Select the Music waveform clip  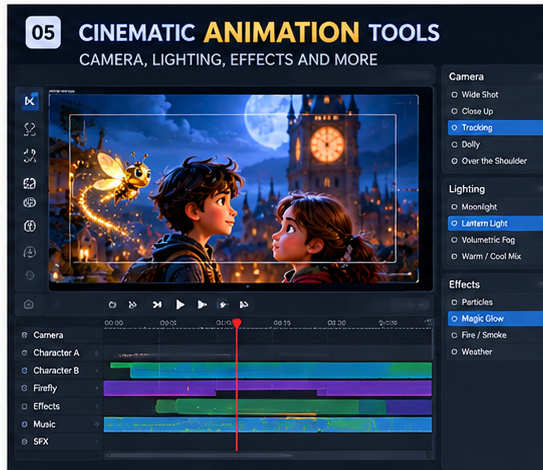(268, 425)
